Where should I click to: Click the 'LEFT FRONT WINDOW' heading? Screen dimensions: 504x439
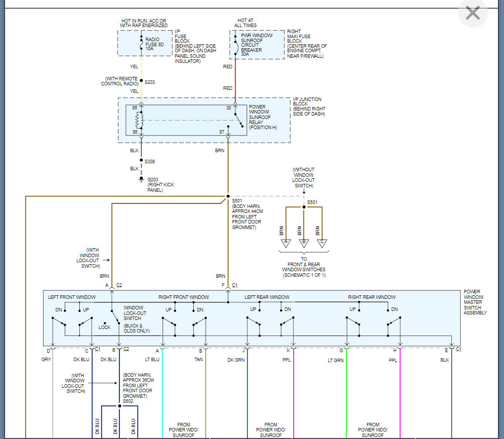click(x=72, y=297)
